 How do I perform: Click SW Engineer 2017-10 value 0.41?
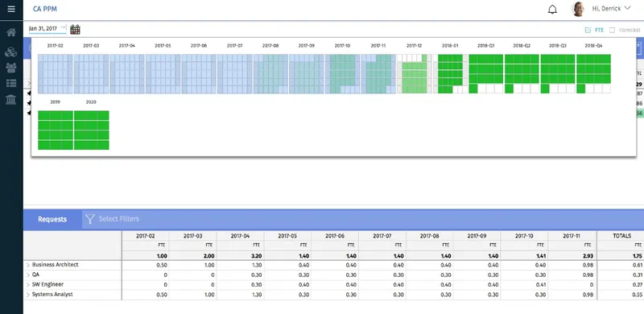coord(540,285)
